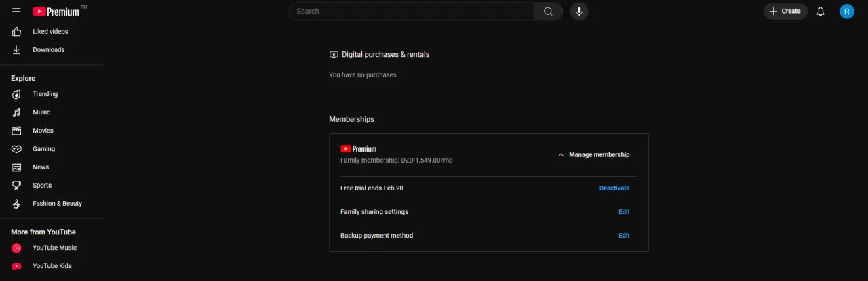Select Gaming in Explore list

(x=44, y=149)
